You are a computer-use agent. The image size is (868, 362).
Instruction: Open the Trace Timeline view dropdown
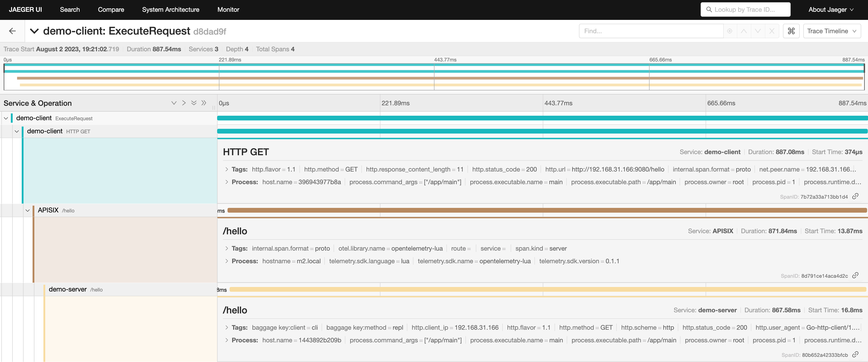point(832,31)
